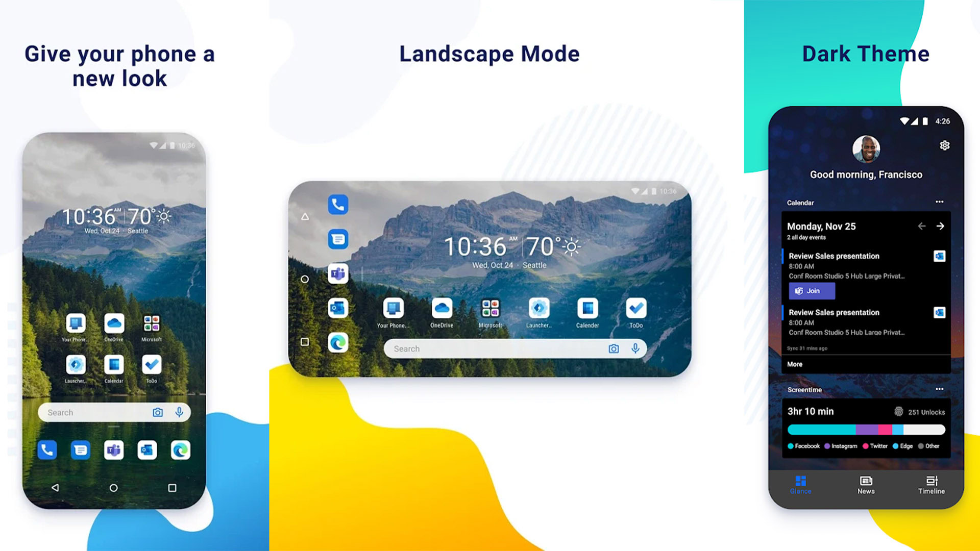This screenshot has height=551, width=980.
Task: Click the voice search microphone icon
Action: [x=178, y=412]
